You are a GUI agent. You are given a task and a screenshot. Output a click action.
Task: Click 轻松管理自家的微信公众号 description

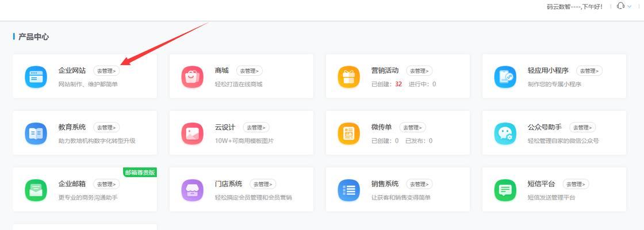563,141
